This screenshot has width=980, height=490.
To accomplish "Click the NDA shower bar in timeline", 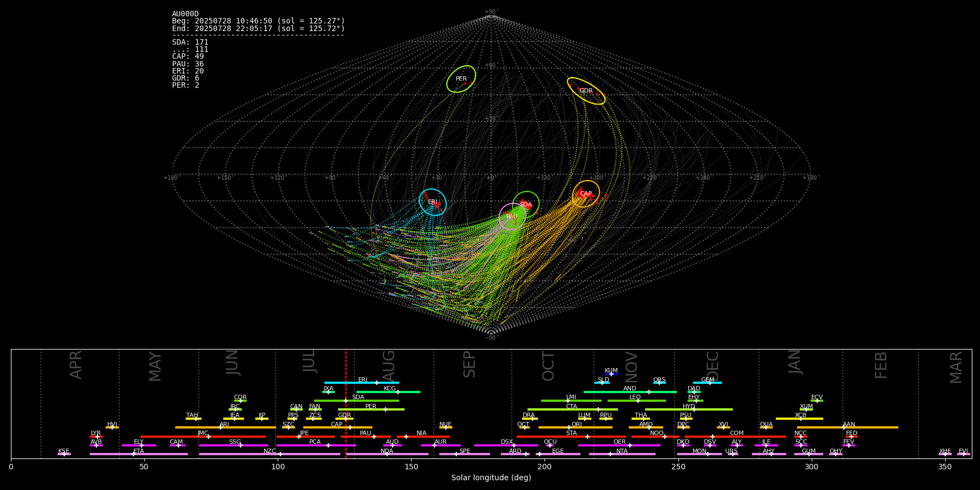I will point(387,454).
